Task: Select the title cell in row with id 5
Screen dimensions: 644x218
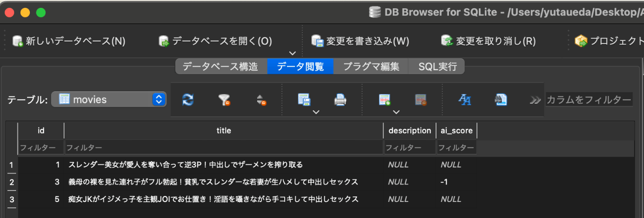Action: coord(224,199)
